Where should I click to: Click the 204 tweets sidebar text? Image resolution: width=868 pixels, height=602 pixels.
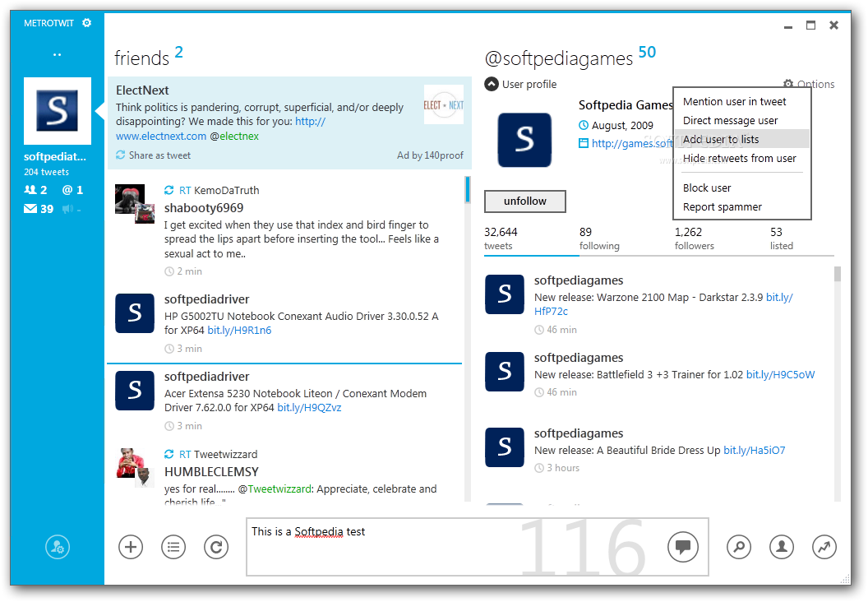pos(47,172)
